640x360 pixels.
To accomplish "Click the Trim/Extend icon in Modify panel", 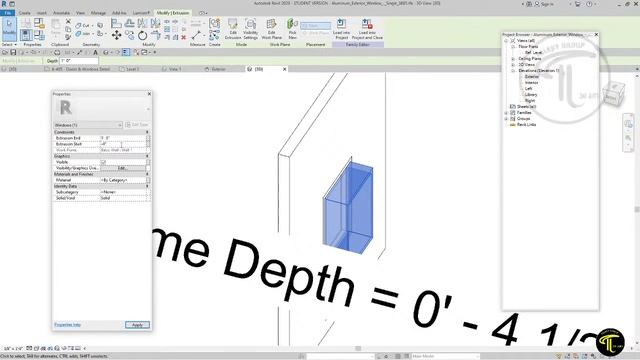I will 156,36.
